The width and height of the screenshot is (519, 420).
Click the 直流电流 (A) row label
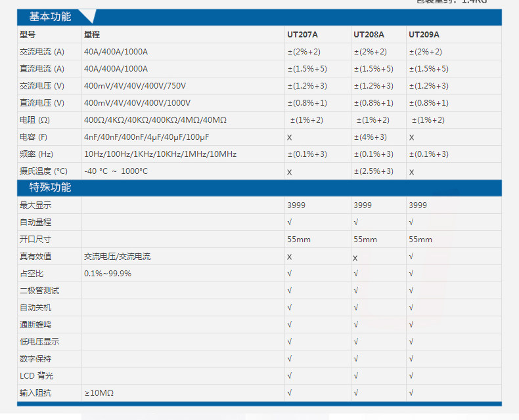[42, 69]
